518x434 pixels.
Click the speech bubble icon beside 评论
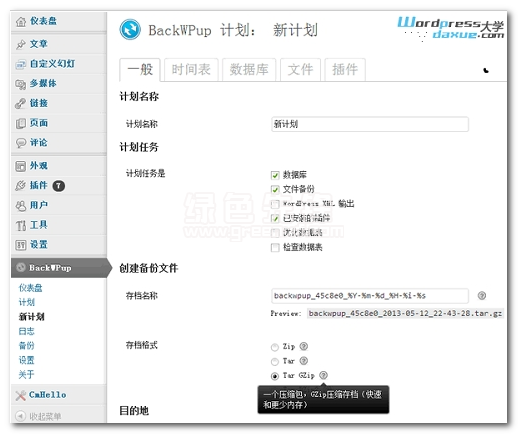coord(21,143)
